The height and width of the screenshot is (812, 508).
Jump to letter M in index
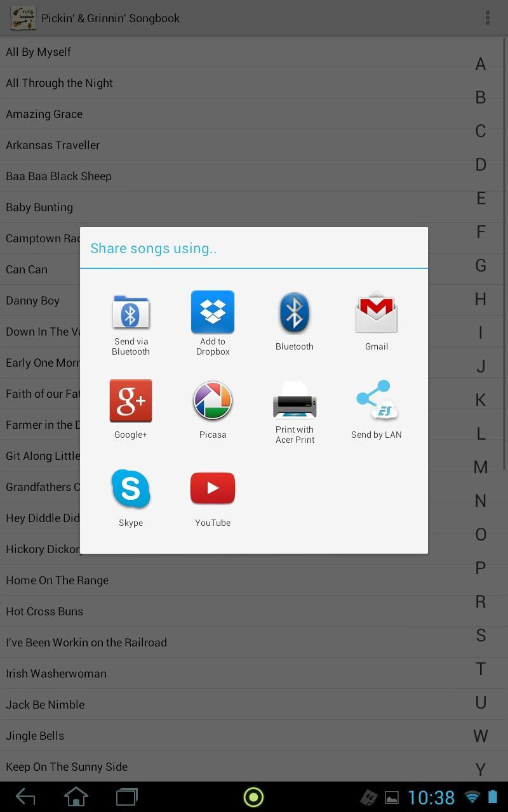pyautogui.click(x=481, y=467)
